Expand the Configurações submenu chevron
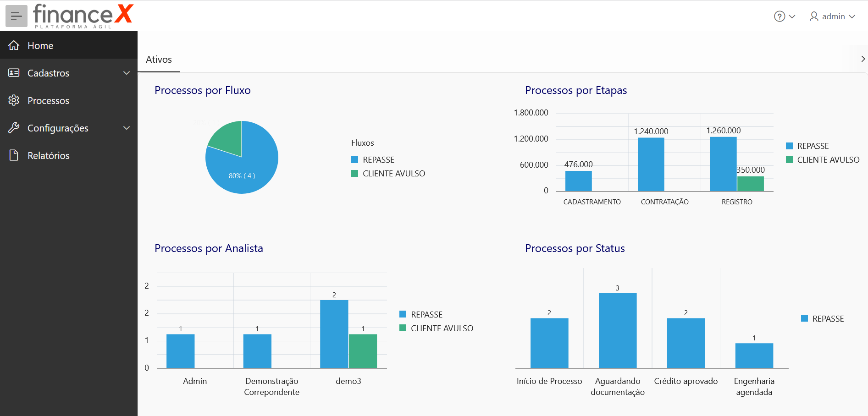 (127, 128)
